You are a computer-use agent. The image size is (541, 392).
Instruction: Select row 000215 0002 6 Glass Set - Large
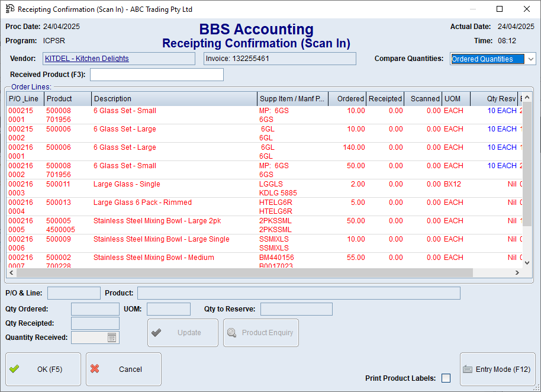point(265,133)
